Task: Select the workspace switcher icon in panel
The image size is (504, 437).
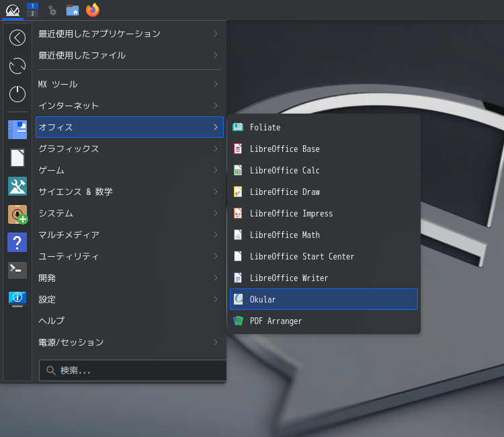Action: 32,9
